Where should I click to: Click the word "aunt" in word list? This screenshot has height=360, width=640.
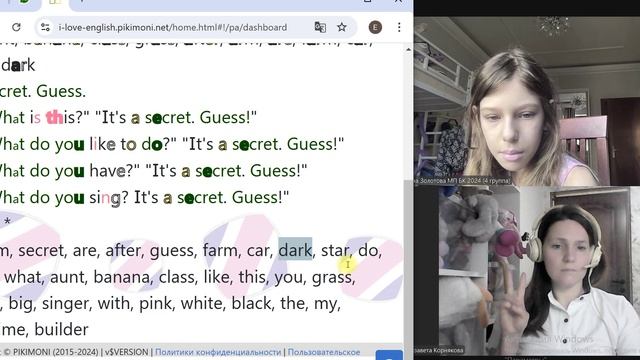click(x=67, y=277)
